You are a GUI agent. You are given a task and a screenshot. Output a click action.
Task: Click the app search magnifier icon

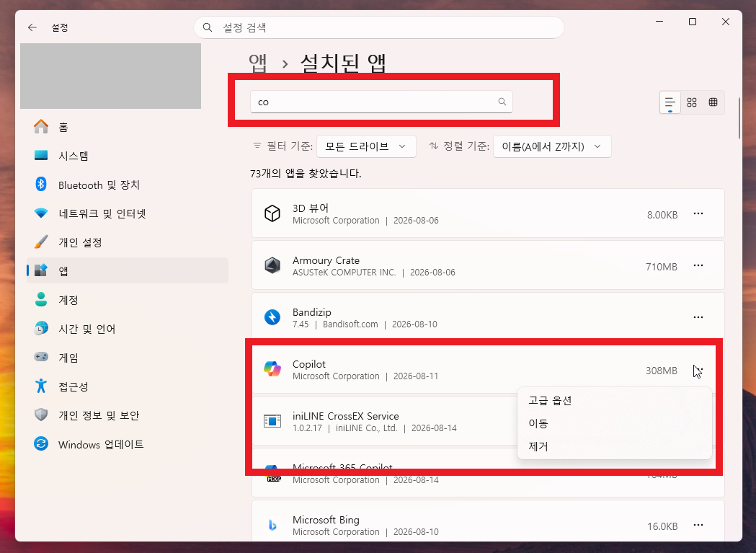tap(502, 102)
